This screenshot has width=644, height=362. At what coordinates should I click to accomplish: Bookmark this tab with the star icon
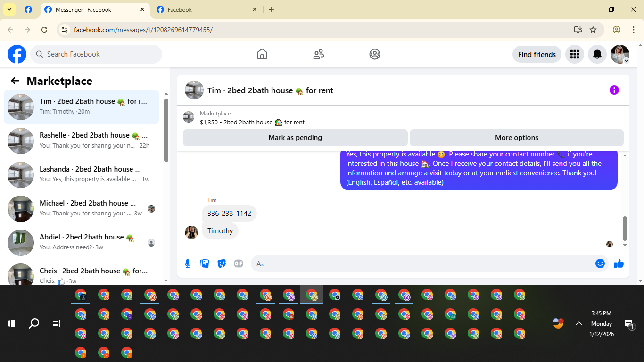click(593, 30)
